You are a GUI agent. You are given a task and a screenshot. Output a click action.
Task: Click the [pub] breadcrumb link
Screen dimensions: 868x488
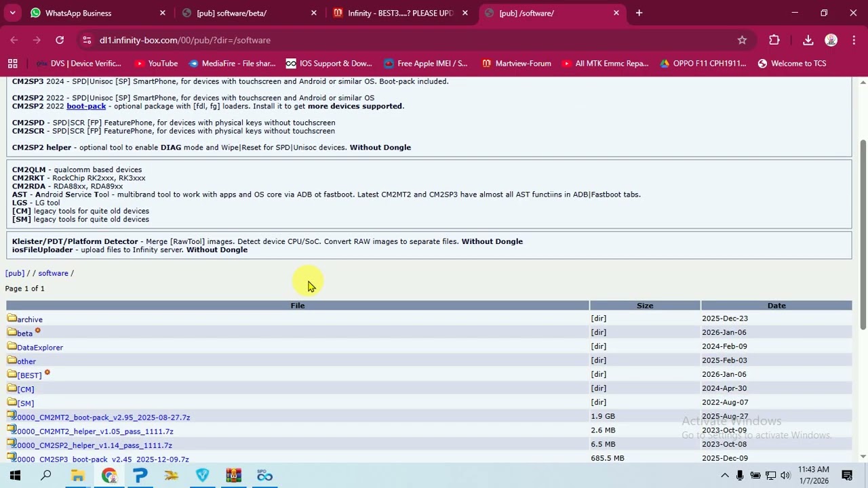[15, 273]
